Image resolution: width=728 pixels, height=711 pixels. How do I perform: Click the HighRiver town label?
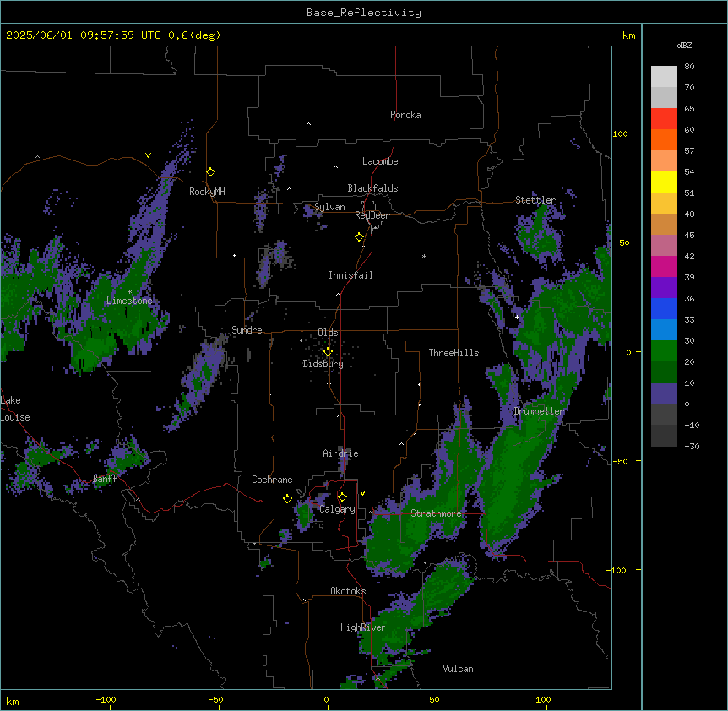363,627
